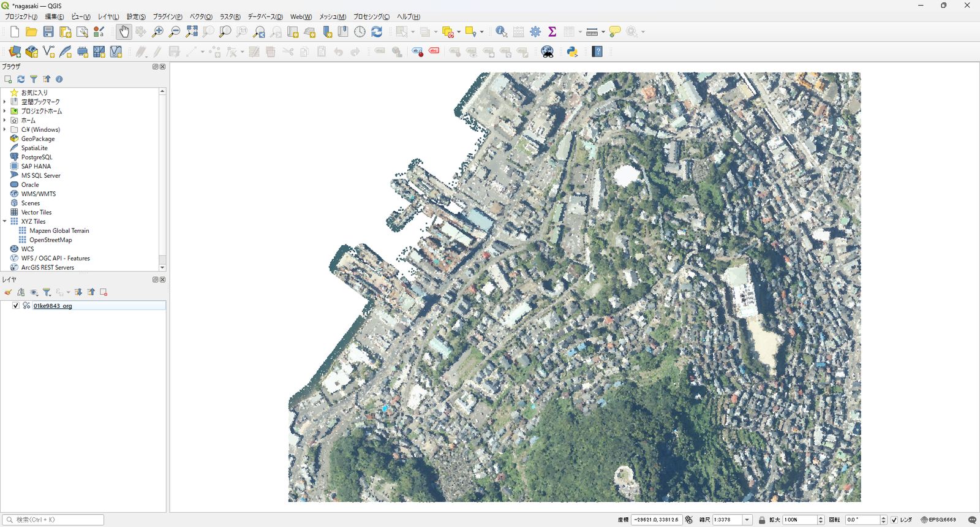Open the ベクタ menu

[201, 17]
